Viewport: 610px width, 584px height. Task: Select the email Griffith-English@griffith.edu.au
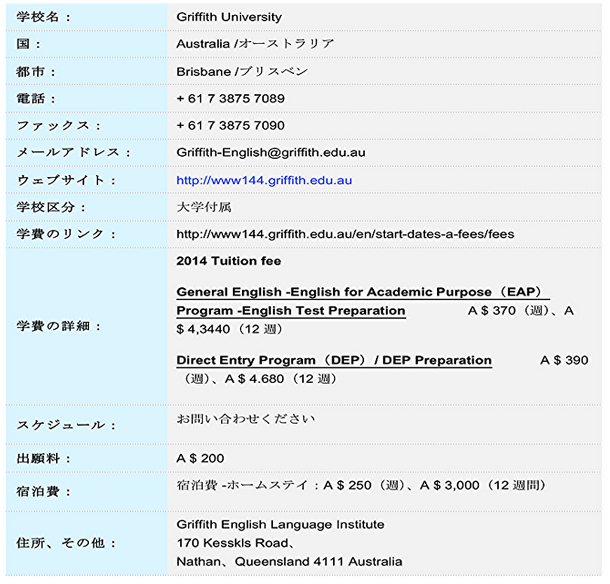point(271,153)
